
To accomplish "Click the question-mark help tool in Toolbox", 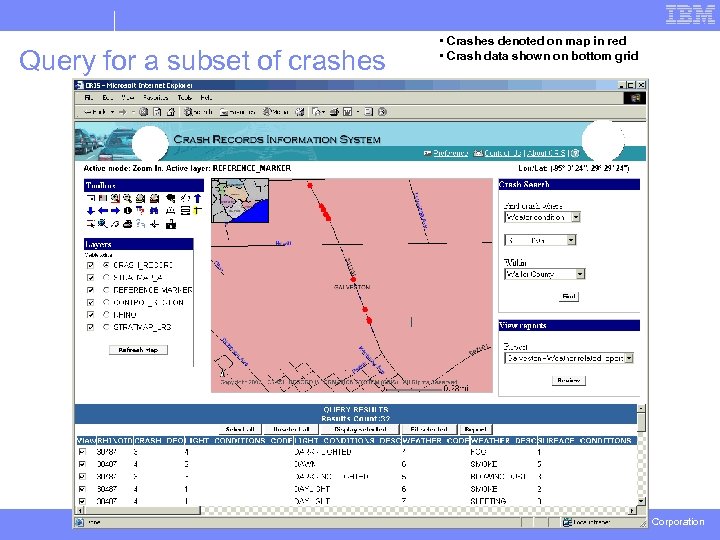I will point(141,224).
